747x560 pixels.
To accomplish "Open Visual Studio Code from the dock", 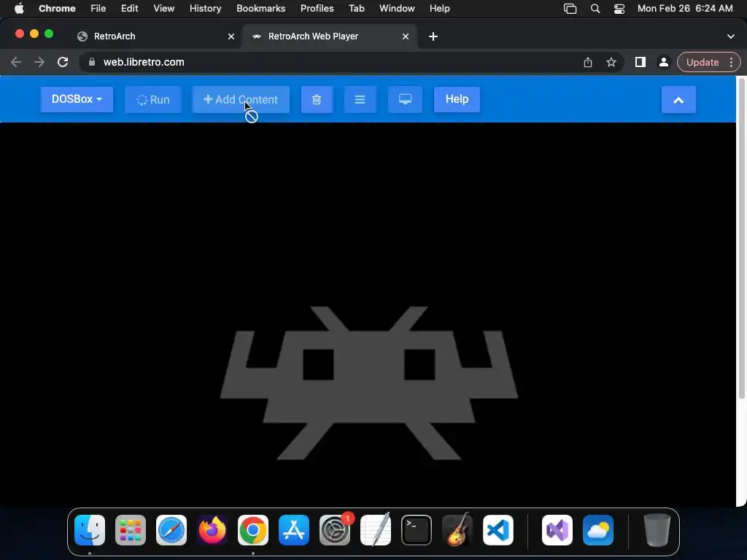I will (x=498, y=530).
